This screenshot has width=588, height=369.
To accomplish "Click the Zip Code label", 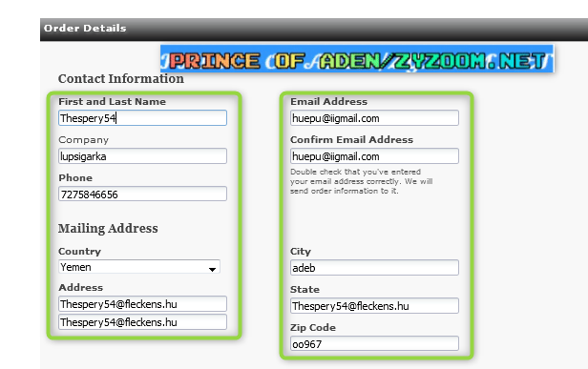I will pos(313,327).
